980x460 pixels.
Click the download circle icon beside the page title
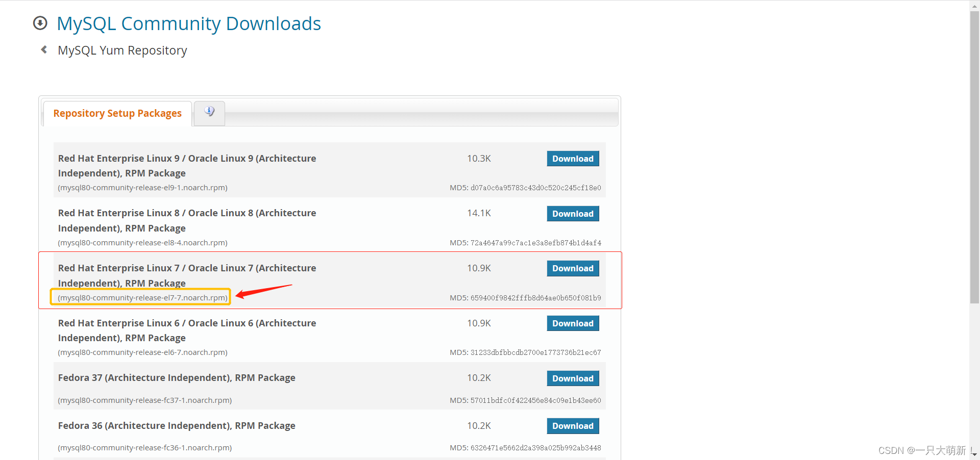pos(40,23)
